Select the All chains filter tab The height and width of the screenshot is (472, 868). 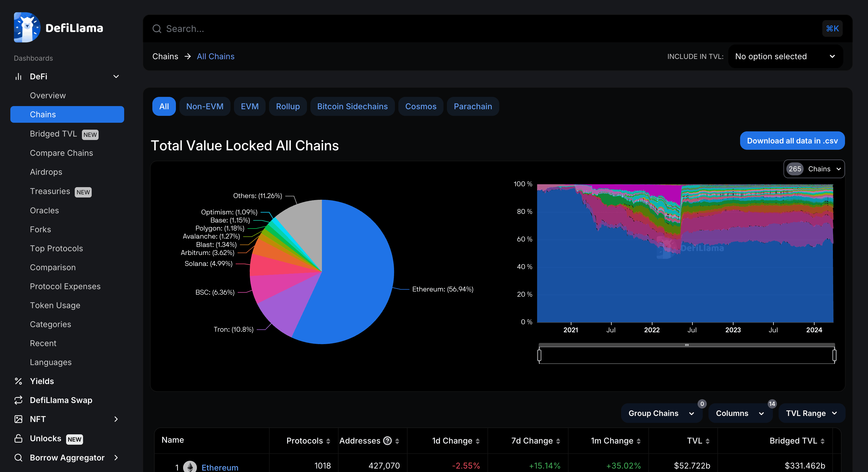pos(164,106)
